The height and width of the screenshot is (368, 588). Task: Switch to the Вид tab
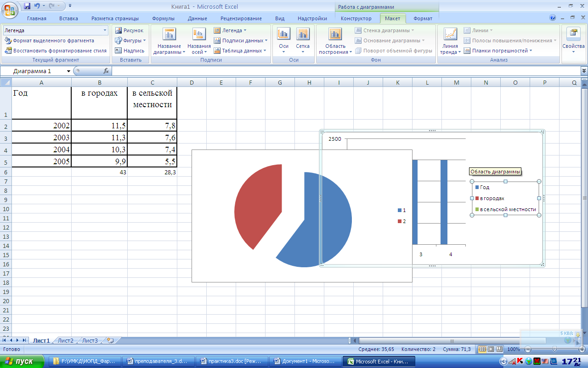coord(280,18)
